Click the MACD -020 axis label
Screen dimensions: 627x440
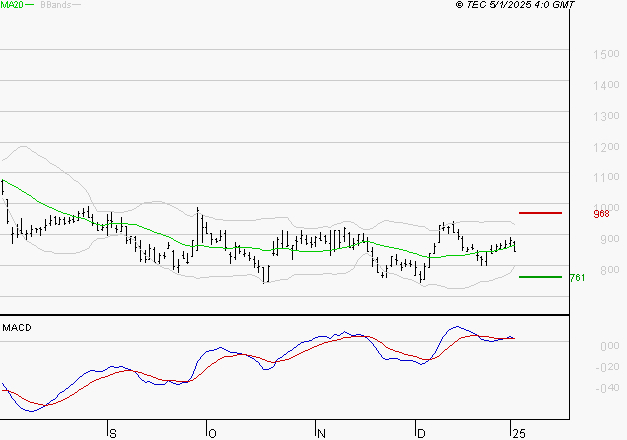[607, 367]
